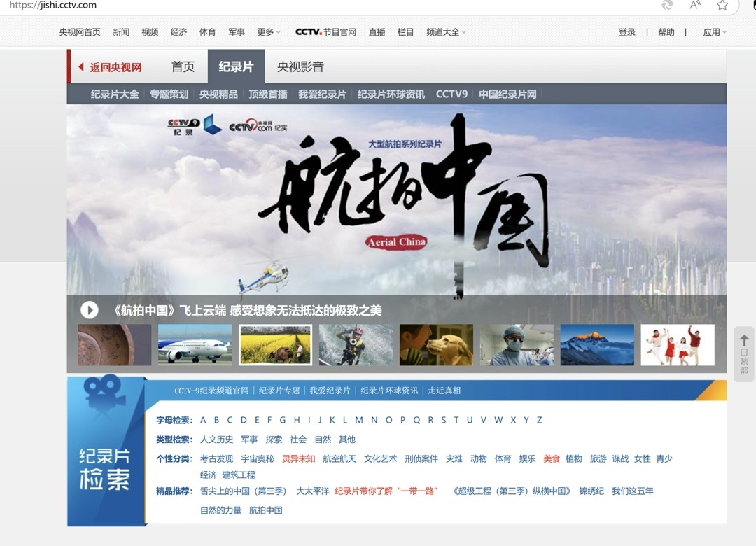Filter documentaries by letter A

[x=203, y=420]
